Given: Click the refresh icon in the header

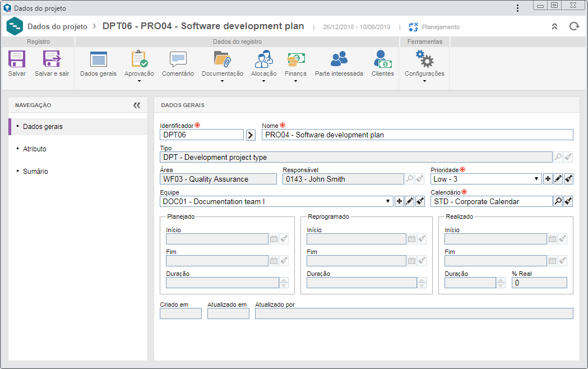Looking at the screenshot, I should [574, 26].
